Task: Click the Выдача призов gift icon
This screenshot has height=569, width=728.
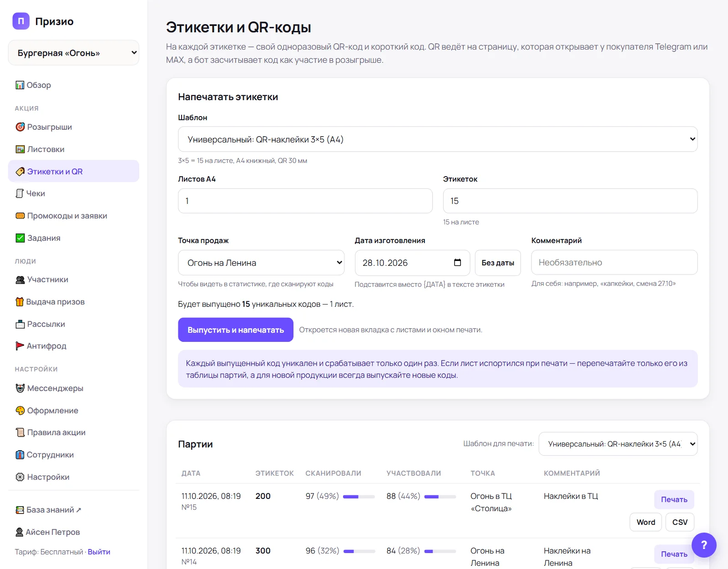Action: [x=20, y=302]
